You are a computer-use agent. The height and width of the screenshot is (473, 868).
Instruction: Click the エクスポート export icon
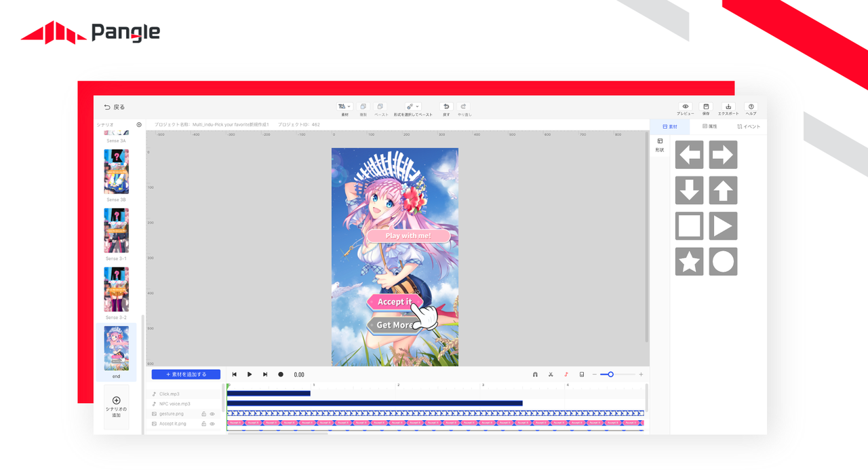(x=728, y=107)
